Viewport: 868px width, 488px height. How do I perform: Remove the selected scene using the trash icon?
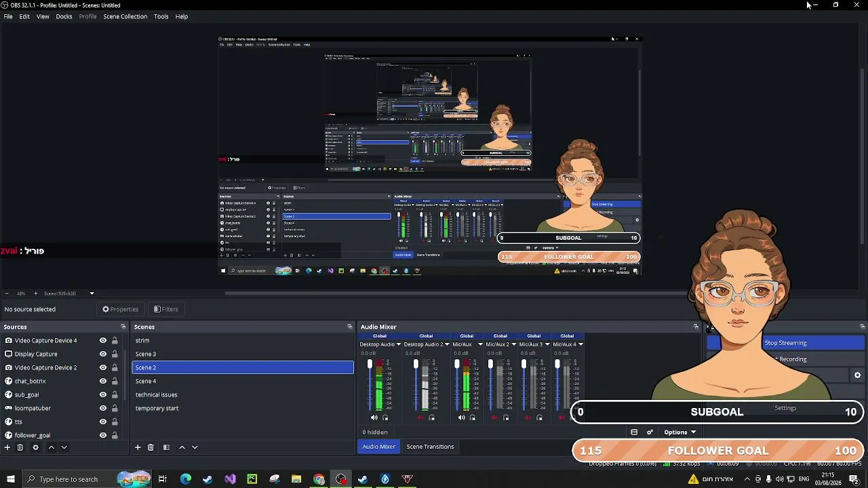tap(151, 447)
